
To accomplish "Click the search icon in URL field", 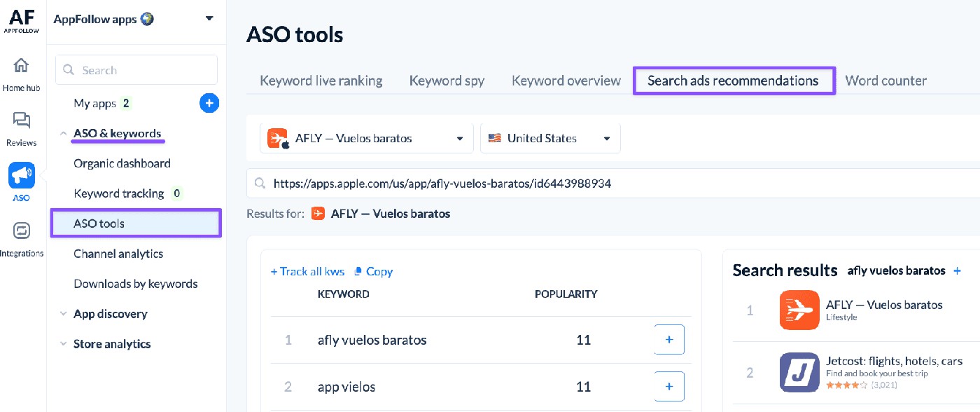I will (260, 184).
